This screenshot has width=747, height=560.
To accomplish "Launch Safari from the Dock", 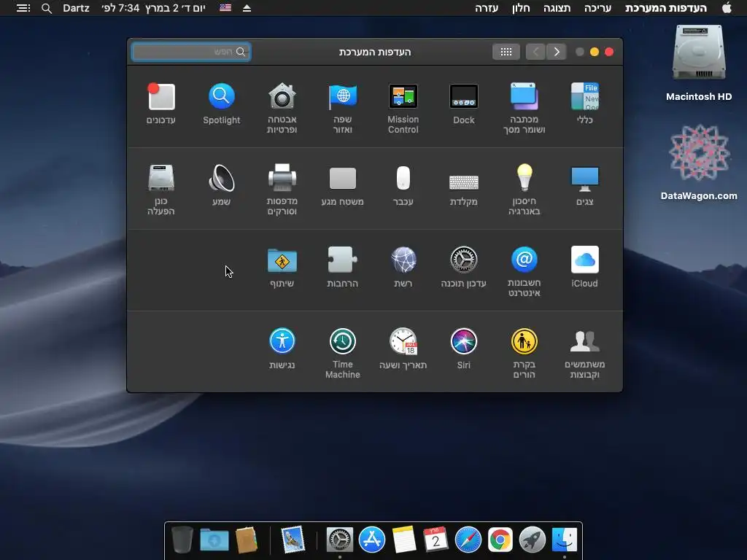I will click(x=468, y=540).
